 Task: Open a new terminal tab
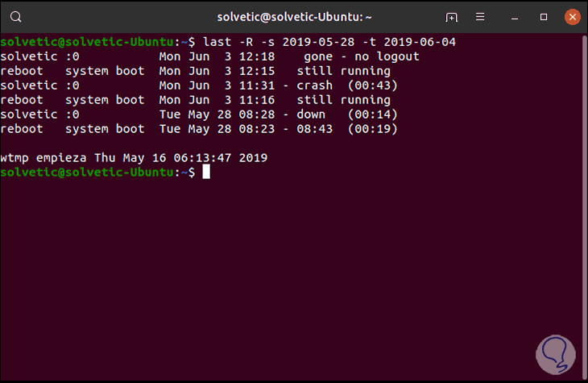click(x=452, y=17)
